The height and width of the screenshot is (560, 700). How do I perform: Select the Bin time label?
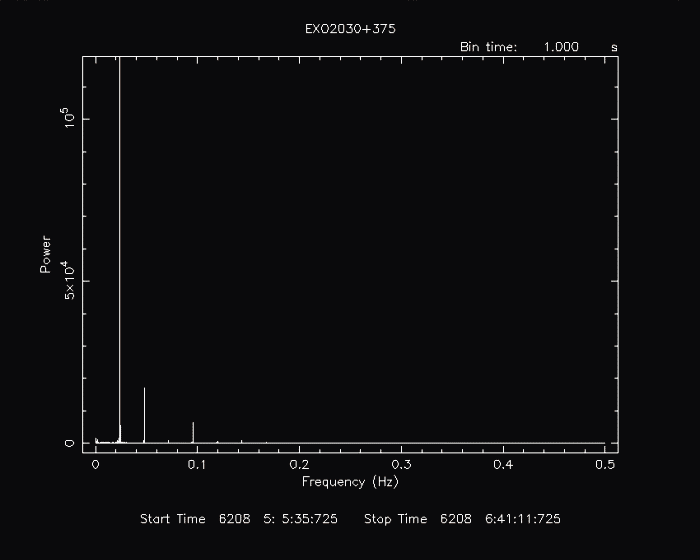coord(488,47)
